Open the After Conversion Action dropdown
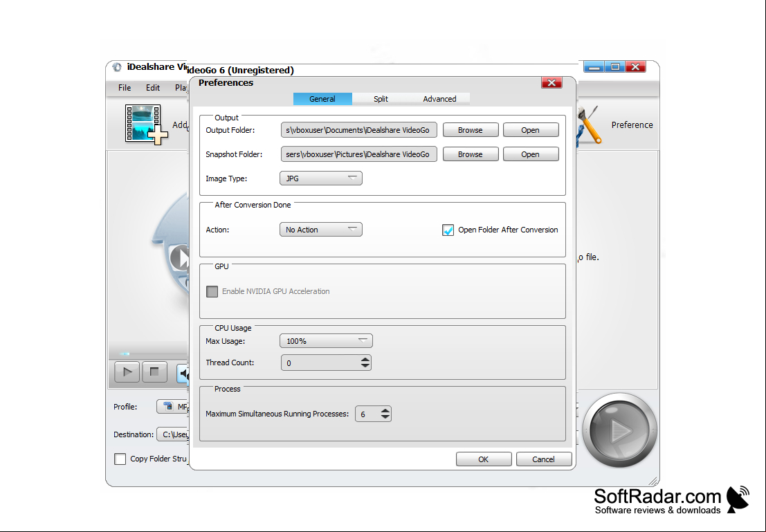The height and width of the screenshot is (532, 766). tap(321, 230)
